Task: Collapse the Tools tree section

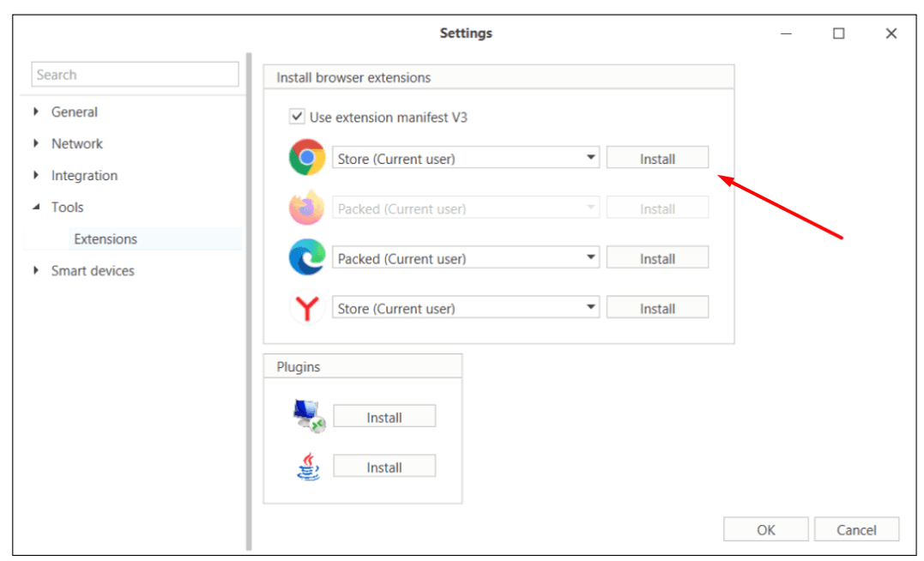Action: 36,208
